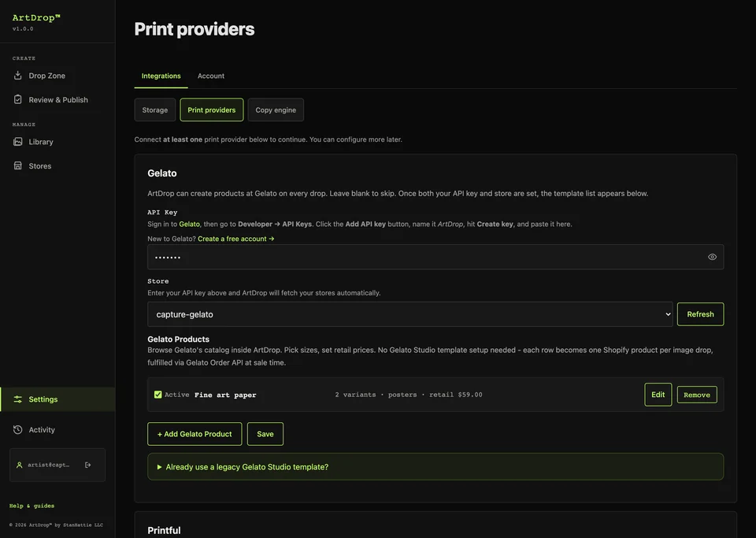Click the v1.0.0 version label
The image size is (756, 538).
tap(23, 29)
